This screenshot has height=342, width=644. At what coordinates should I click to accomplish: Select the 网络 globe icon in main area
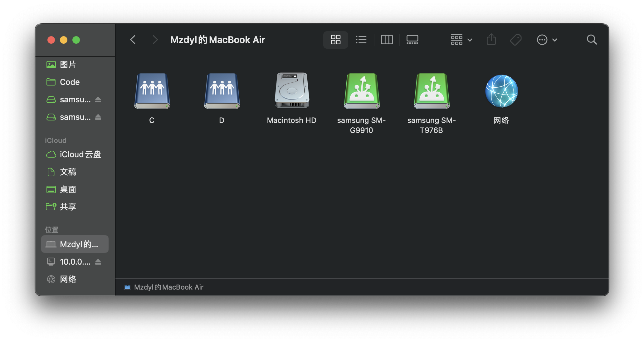[501, 91]
